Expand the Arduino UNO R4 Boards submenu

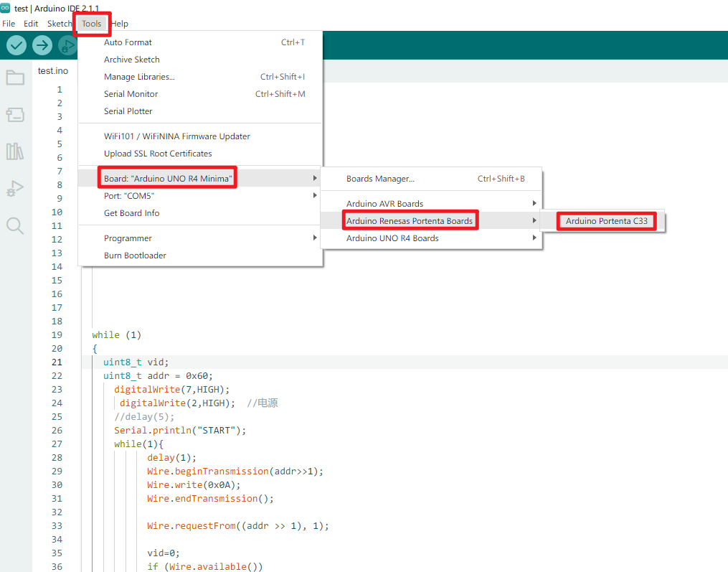431,238
